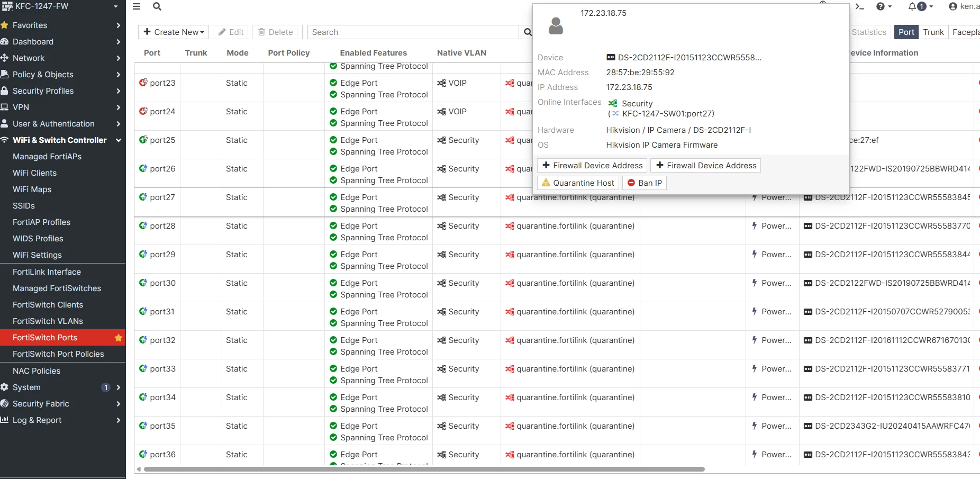Click Spanning Tree check icon in port35 row
The width and height of the screenshot is (980, 479).
pyautogui.click(x=333, y=437)
